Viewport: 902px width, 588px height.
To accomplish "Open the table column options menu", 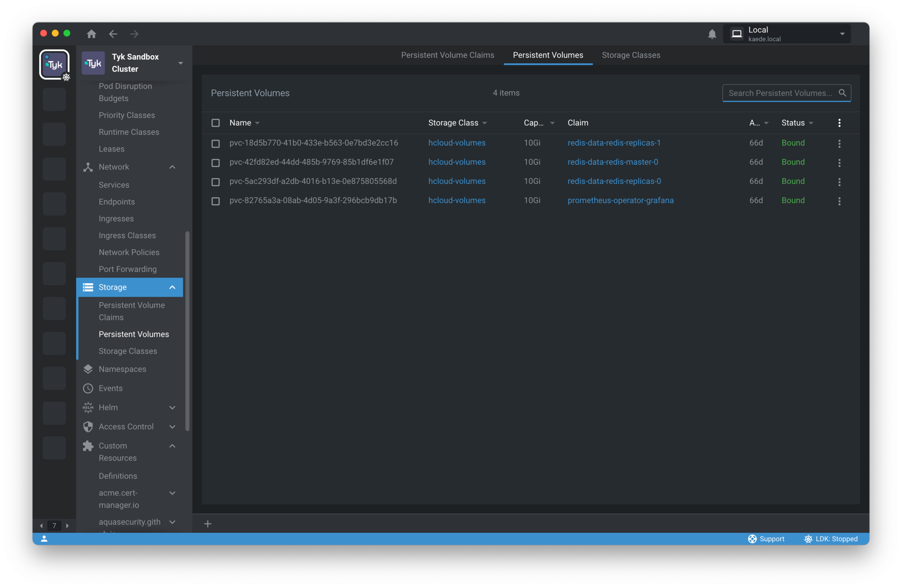I will click(x=839, y=123).
